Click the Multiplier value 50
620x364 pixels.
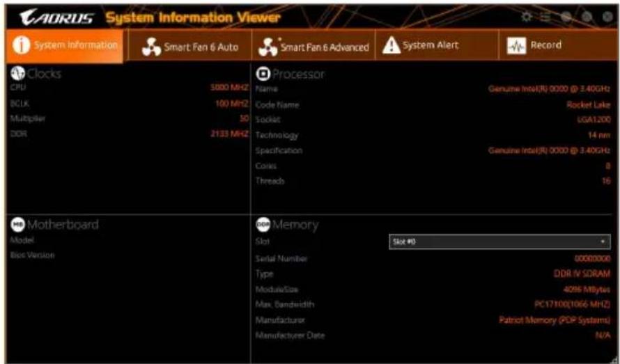point(244,118)
